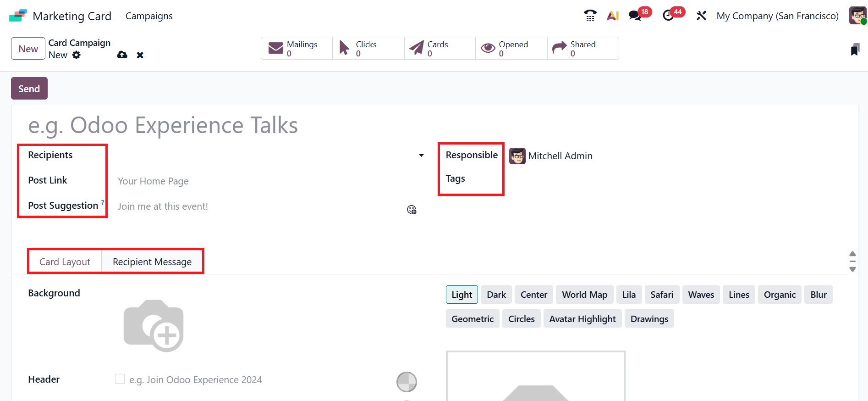The image size is (868, 401).
Task: Enable the Header checkbox
Action: [x=120, y=379]
